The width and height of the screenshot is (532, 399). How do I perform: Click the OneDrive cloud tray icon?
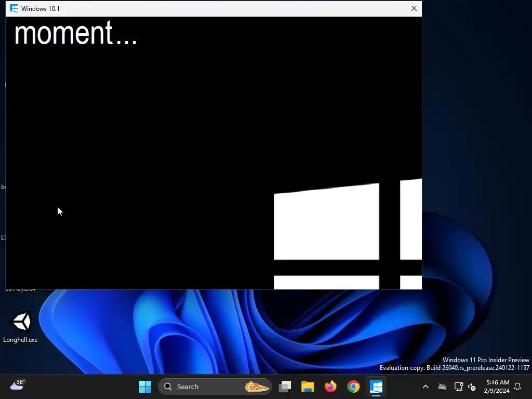442,387
